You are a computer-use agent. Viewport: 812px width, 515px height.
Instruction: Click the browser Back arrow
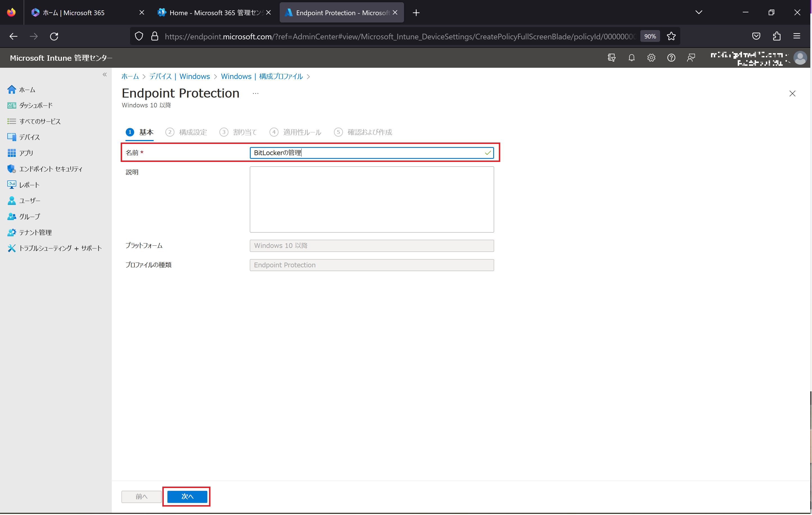coord(14,36)
